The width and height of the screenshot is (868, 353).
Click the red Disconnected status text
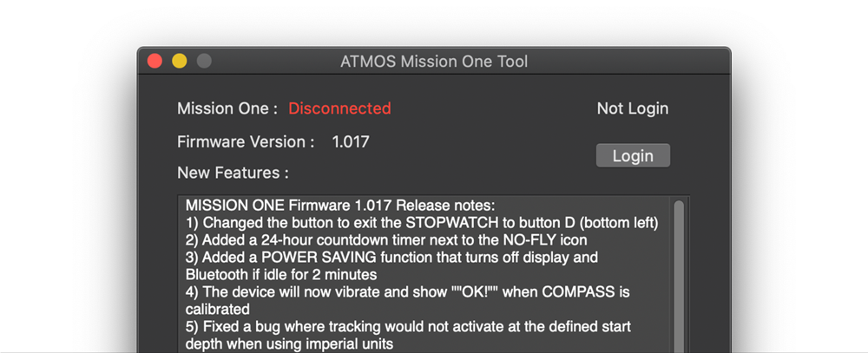[340, 108]
